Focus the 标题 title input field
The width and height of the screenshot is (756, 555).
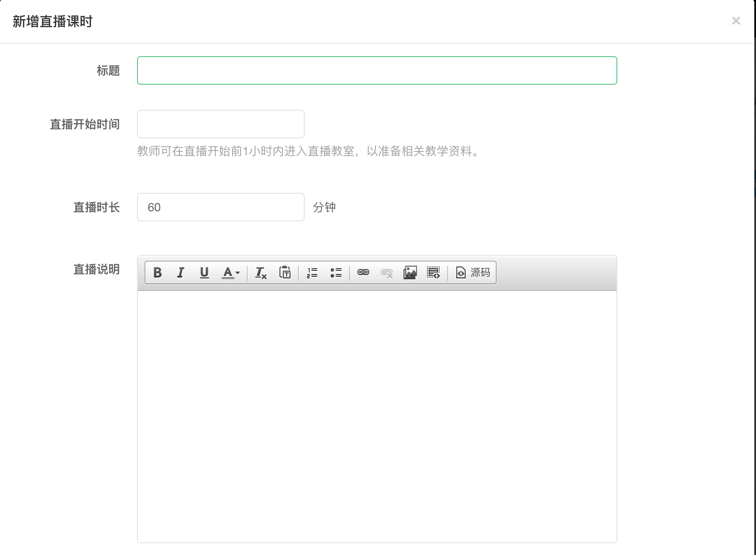coord(377,70)
